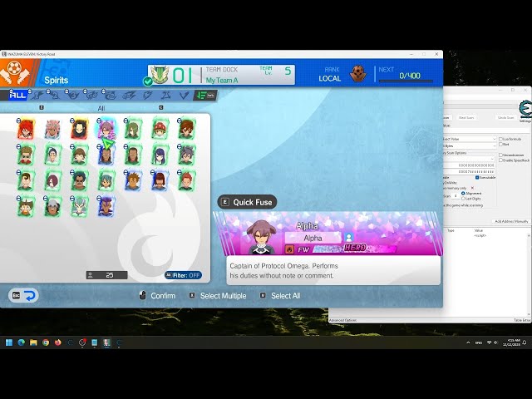Click the Select Multiple option
The width and height of the screenshot is (532, 399).
pyautogui.click(x=218, y=296)
